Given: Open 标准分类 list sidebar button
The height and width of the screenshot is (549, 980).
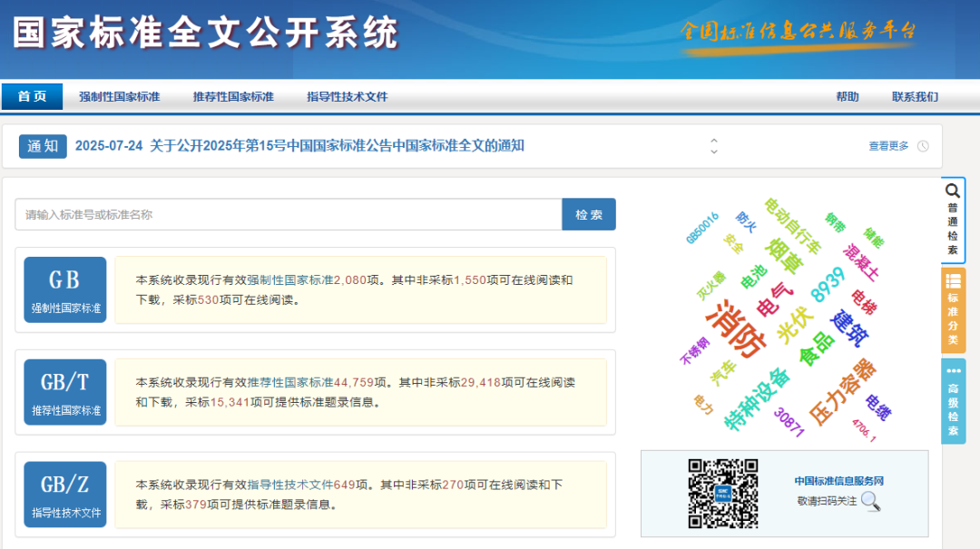Looking at the screenshot, I should [x=953, y=310].
